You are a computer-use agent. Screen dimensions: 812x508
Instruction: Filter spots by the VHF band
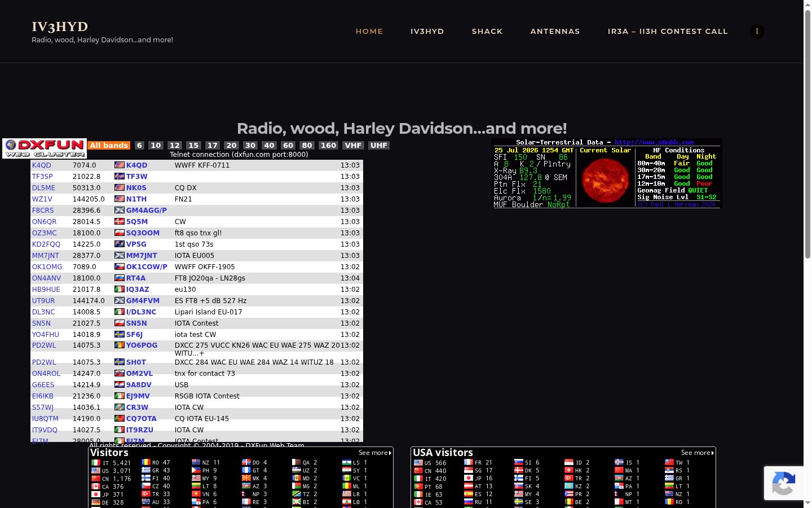click(x=353, y=146)
